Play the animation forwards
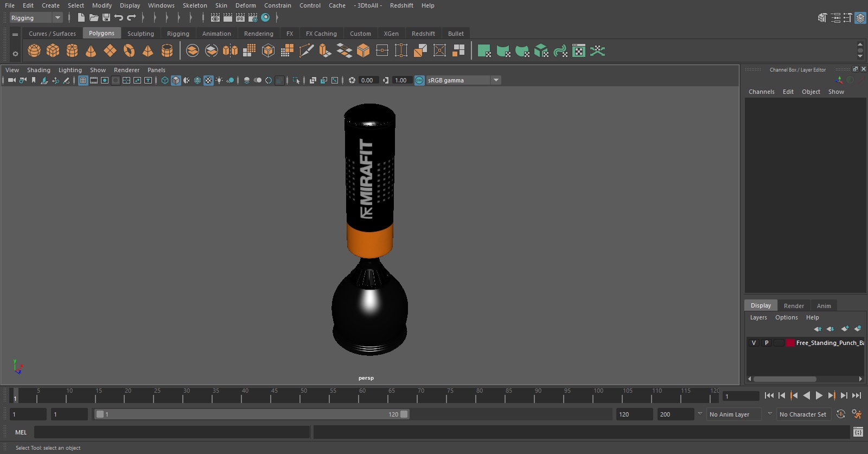The image size is (868, 454). (x=819, y=396)
